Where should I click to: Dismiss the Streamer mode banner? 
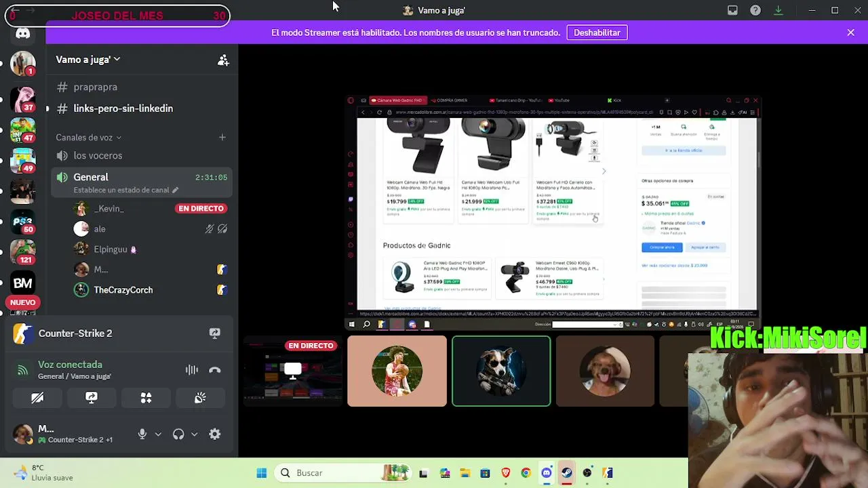[851, 33]
